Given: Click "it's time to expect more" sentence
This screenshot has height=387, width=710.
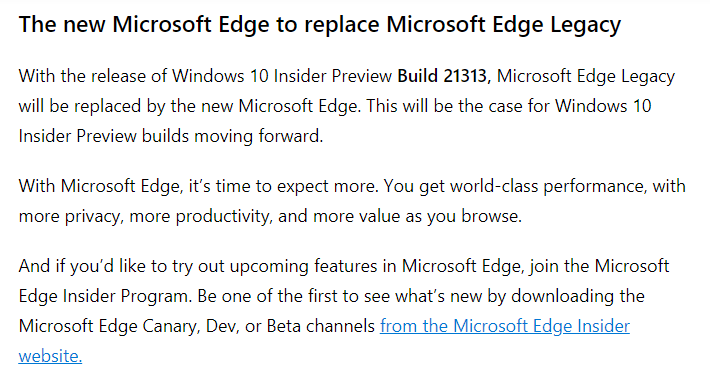Looking at the screenshot, I should pyautogui.click(x=283, y=186).
